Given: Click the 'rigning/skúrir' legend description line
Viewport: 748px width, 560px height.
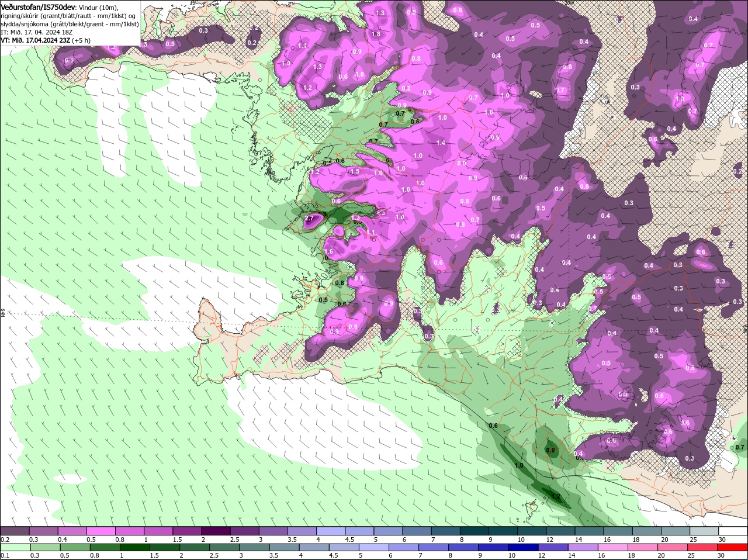Looking at the screenshot, I should [x=68, y=16].
